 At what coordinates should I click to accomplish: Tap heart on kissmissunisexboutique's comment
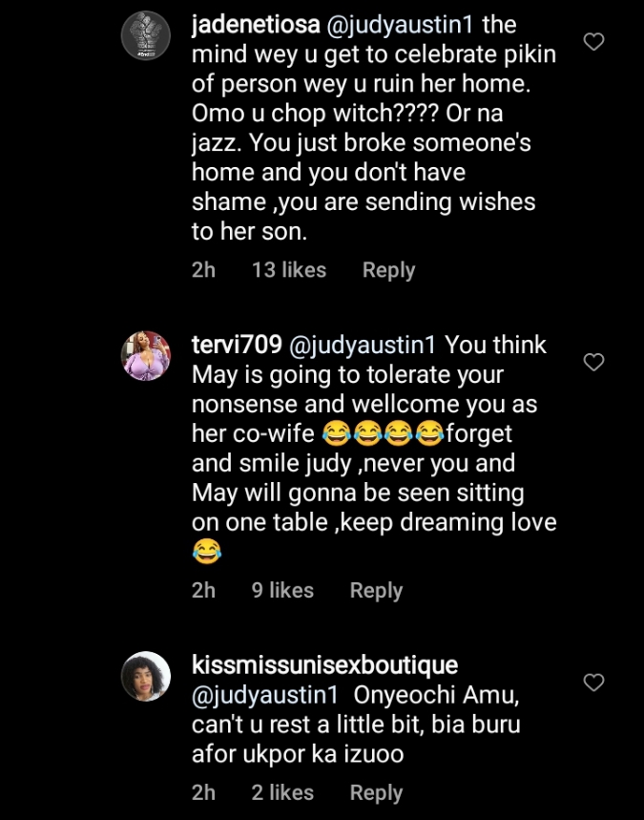[593, 682]
